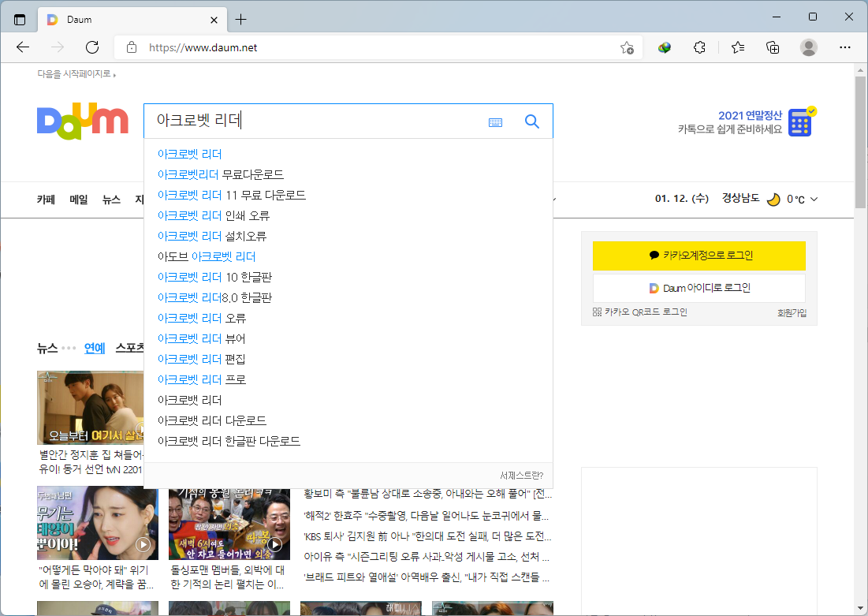
Task: Select suggestion 아크로벳 리더 뷰어
Action: pyautogui.click(x=201, y=338)
